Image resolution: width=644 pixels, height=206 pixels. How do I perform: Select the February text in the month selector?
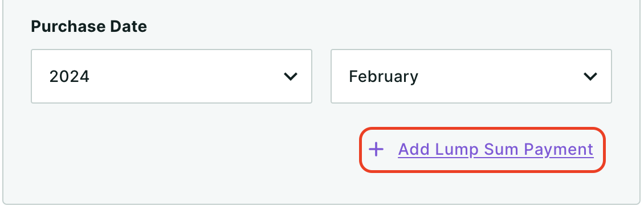383,77
